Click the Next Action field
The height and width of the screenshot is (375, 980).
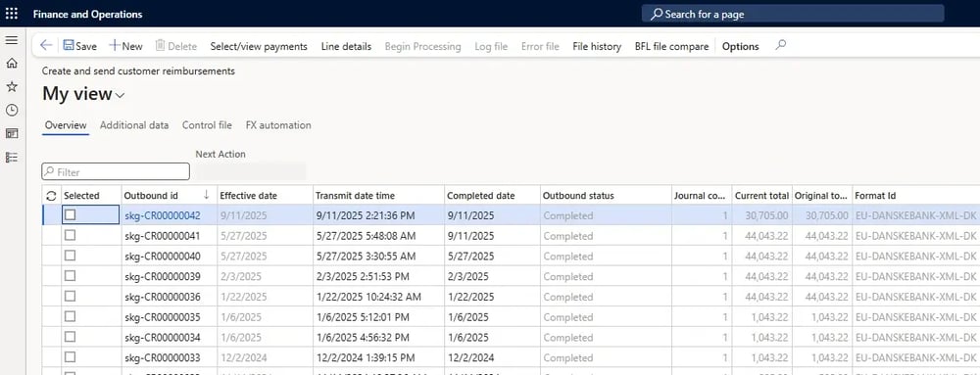point(251,171)
